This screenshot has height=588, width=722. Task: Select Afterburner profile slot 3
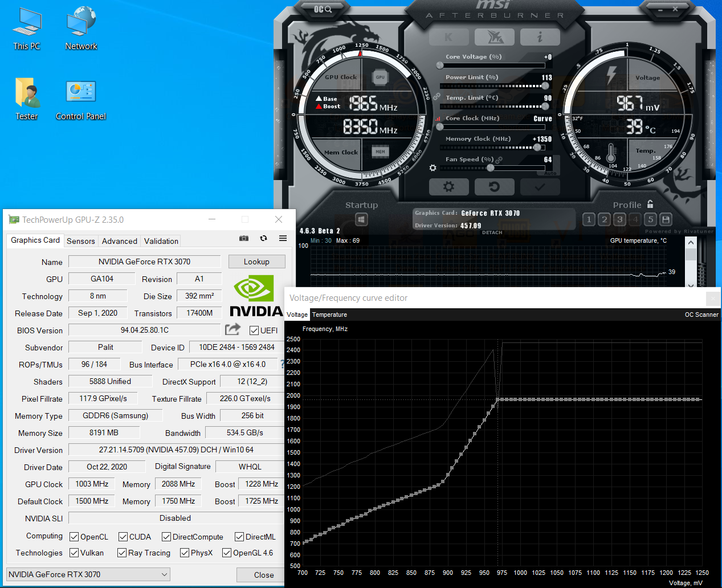(620, 219)
